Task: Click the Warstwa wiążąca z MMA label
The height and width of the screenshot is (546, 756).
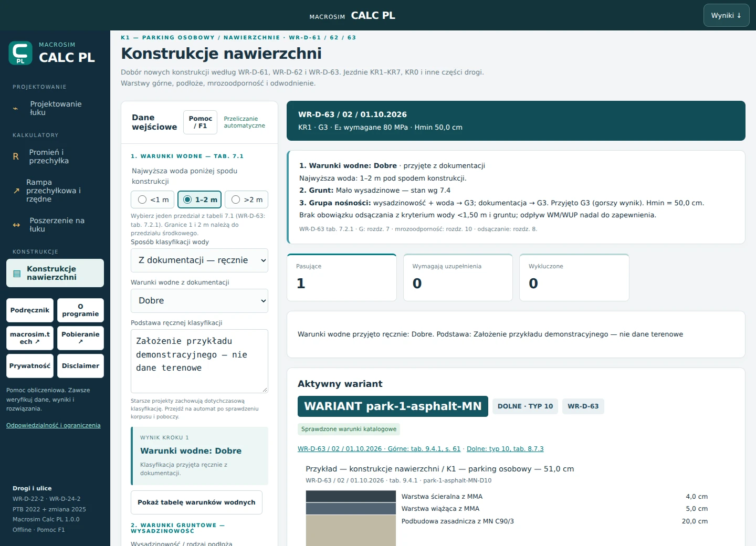Action: pyautogui.click(x=440, y=509)
